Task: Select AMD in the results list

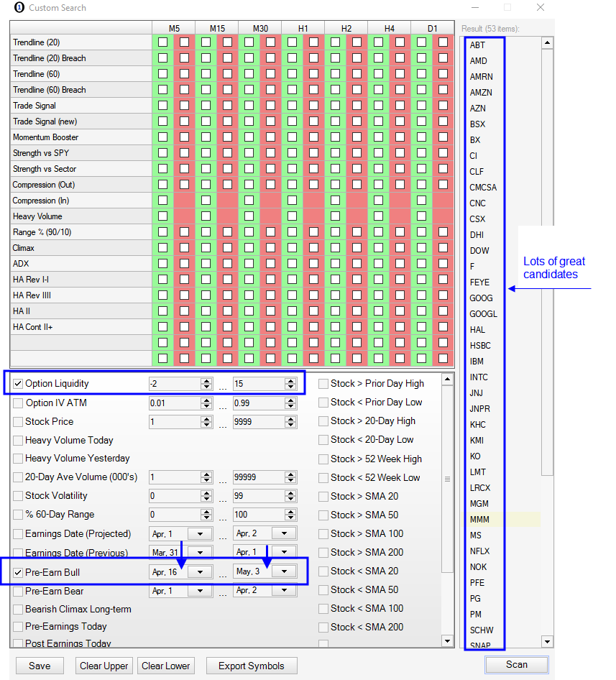Action: tap(479, 61)
